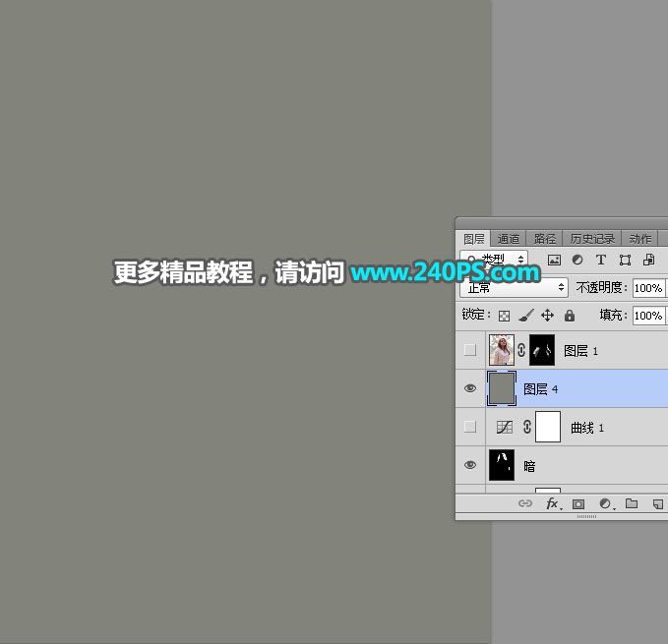
Task: Select layer name 暗
Action: [x=529, y=466]
